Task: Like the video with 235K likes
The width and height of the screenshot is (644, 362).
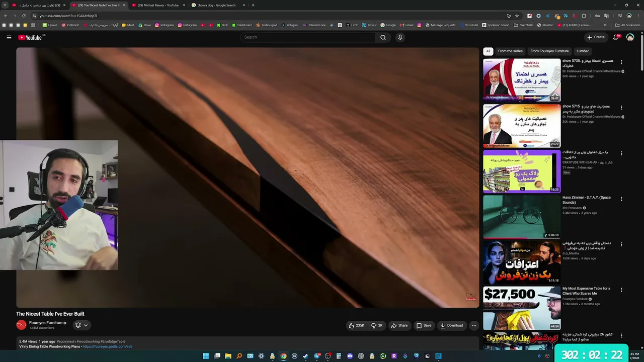Action: point(356,325)
